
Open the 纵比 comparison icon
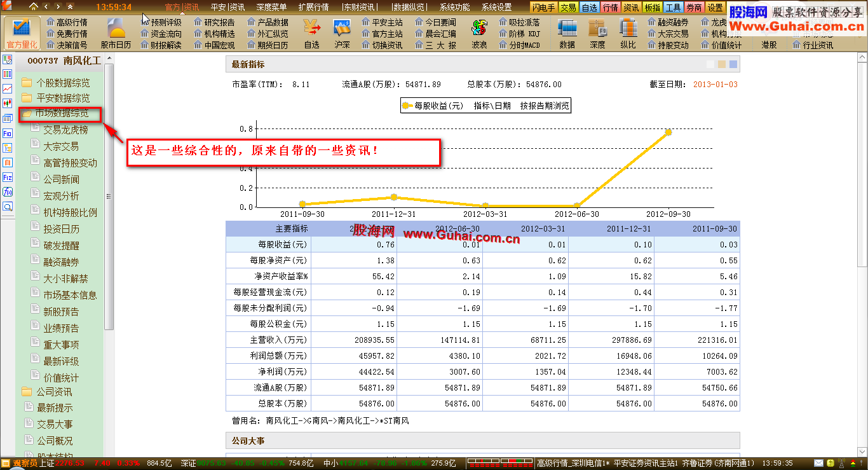coord(628,34)
